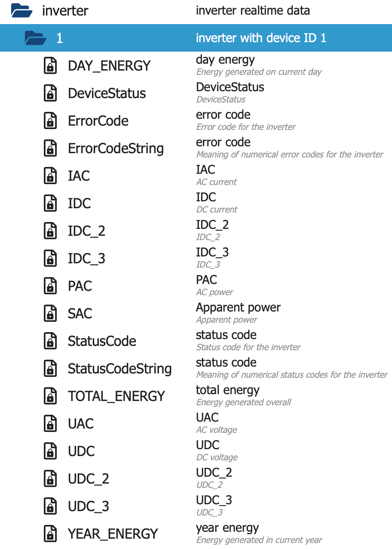Click the locked file icon beside PAC
The image size is (392, 549).
(x=50, y=286)
